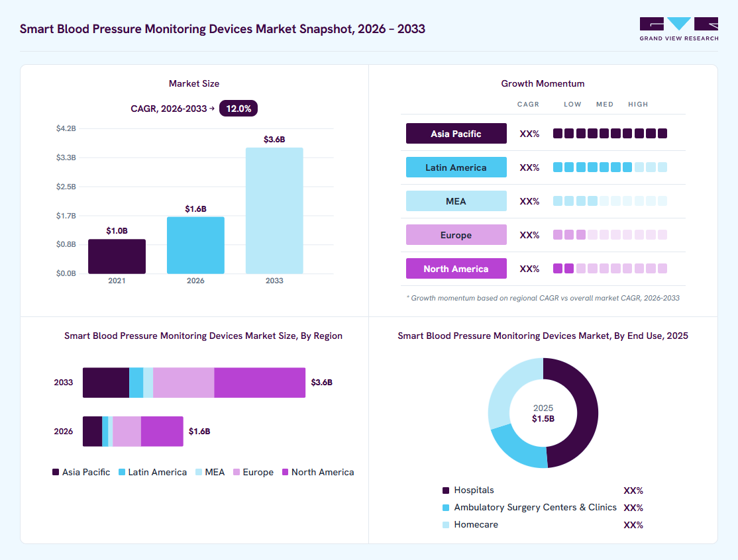Click North America segment in 2026 stacked bar

162,432
